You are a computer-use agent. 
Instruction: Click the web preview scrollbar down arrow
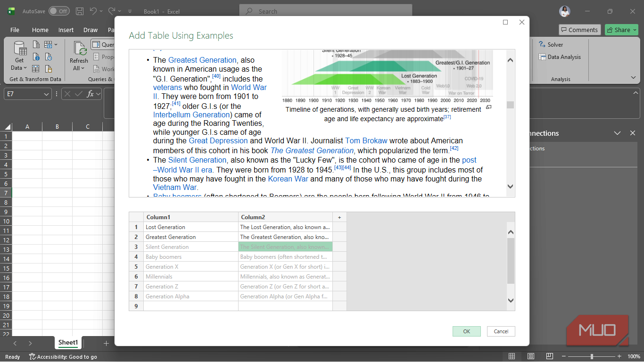510,187
